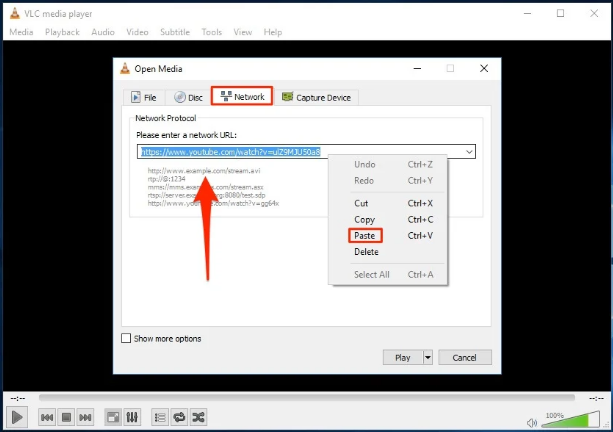Toggle shuffle random playback icon
Viewport: 613px width, 432px height.
coord(198,418)
